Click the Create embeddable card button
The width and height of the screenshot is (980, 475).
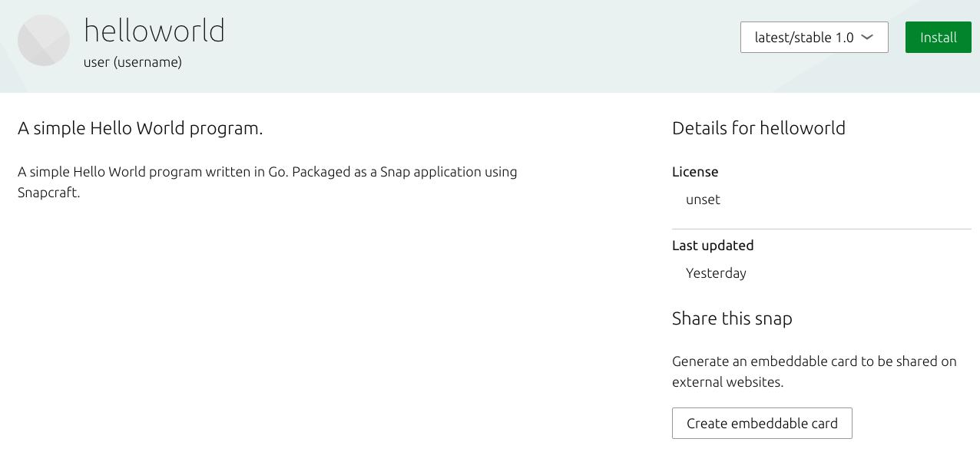tap(761, 424)
